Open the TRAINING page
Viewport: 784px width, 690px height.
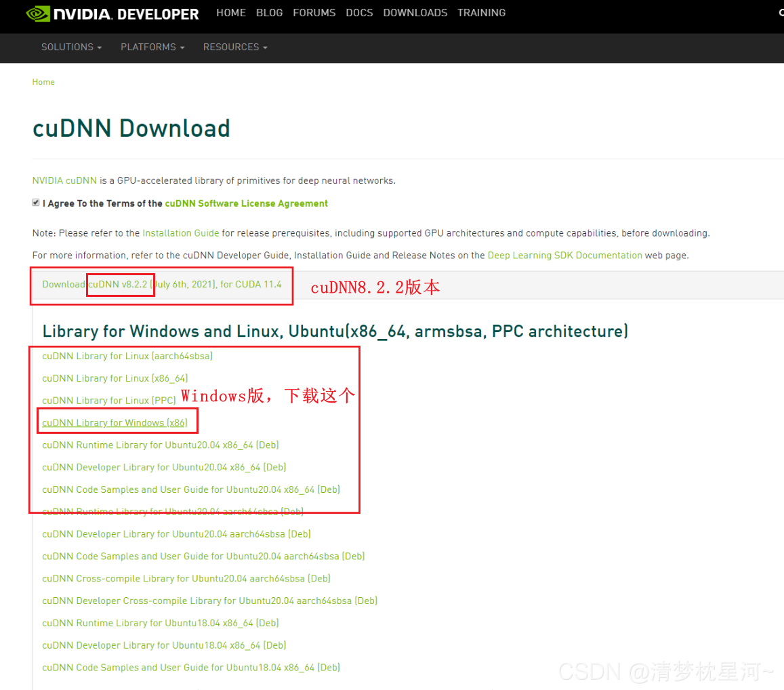481,13
